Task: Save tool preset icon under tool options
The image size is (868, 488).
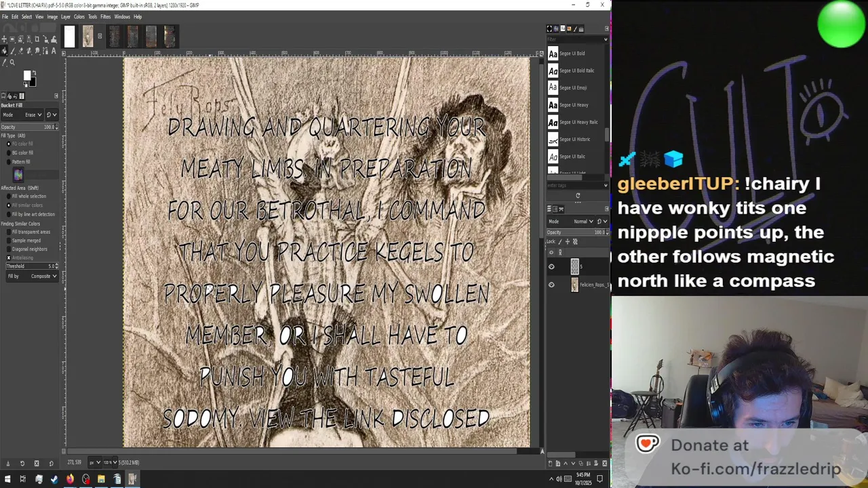Action: 8,464
